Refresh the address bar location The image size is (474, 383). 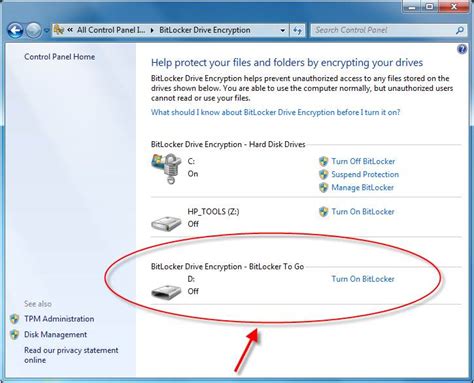[297, 30]
